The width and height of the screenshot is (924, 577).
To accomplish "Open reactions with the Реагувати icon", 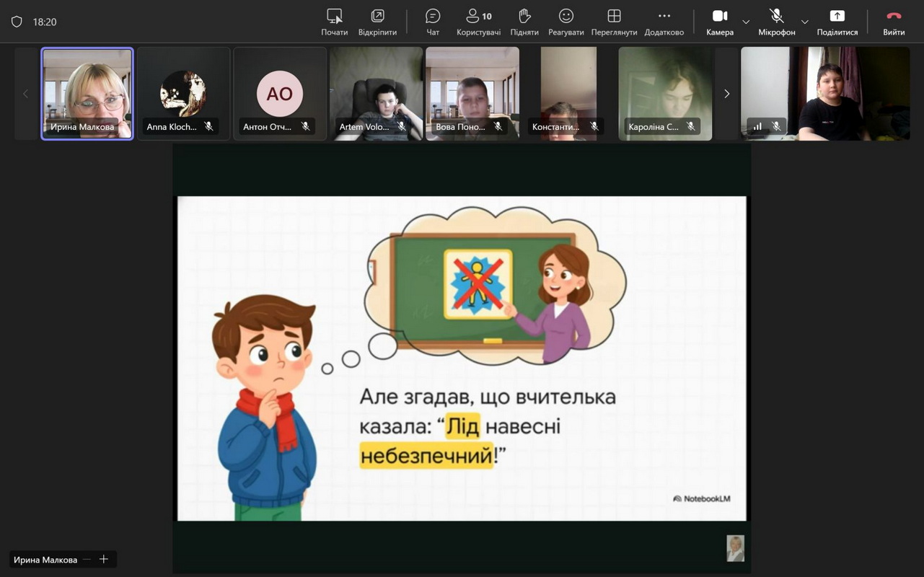I will coord(566,21).
